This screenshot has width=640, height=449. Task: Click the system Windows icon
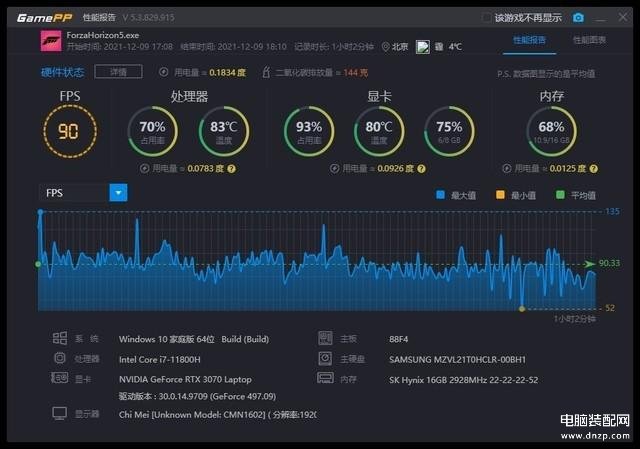click(60, 338)
